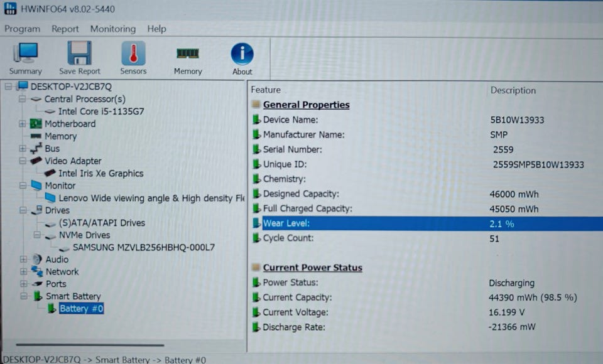The image size is (603, 364).
Task: Click the Bus node icon
Action: tap(36, 148)
